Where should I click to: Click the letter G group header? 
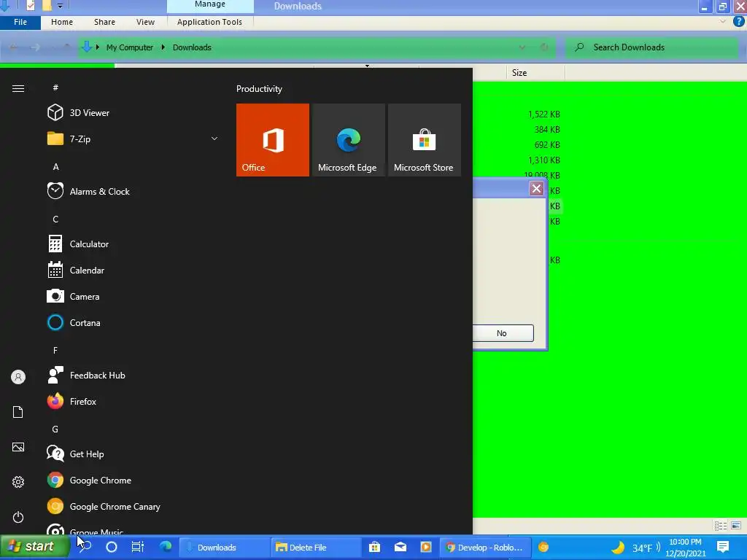(55, 429)
